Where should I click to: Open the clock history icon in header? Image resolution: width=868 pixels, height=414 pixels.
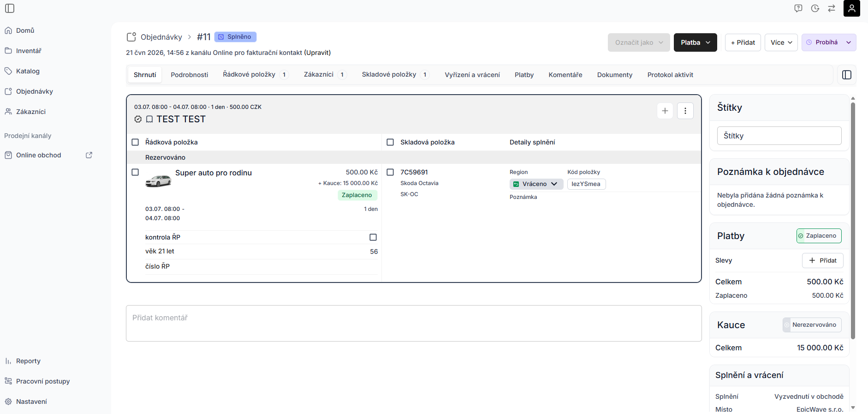click(x=815, y=8)
